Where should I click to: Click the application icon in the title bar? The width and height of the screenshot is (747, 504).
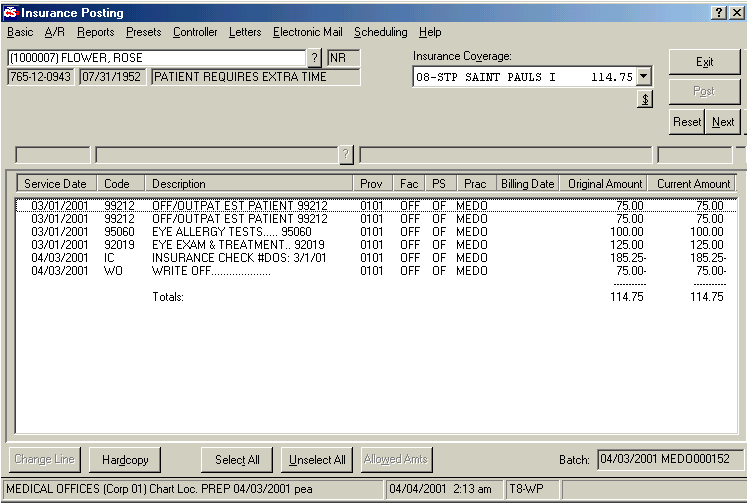10,12
